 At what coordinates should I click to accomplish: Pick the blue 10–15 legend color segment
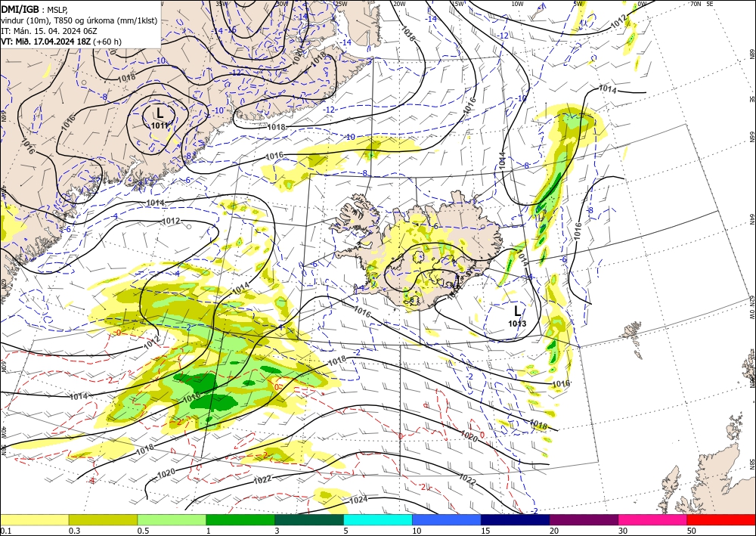447,519
